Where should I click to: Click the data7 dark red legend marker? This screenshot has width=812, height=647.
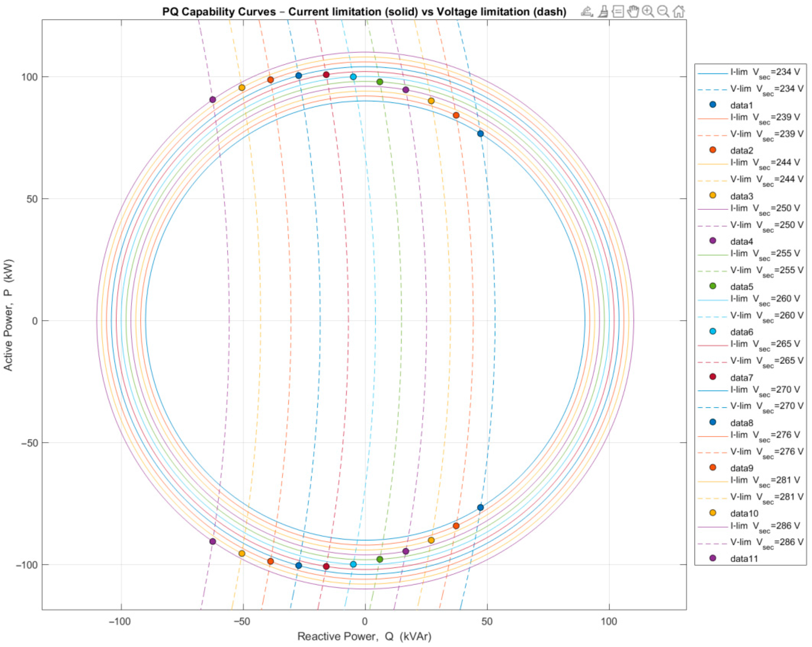click(x=713, y=377)
